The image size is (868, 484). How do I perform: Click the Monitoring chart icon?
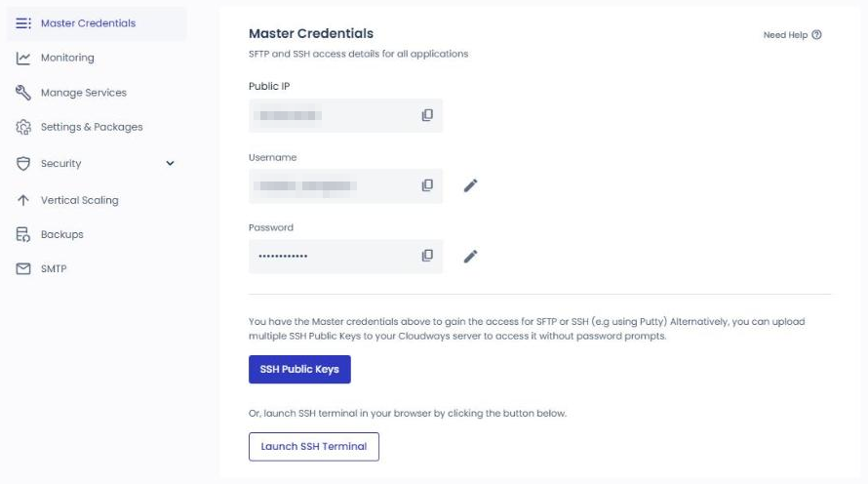point(23,58)
